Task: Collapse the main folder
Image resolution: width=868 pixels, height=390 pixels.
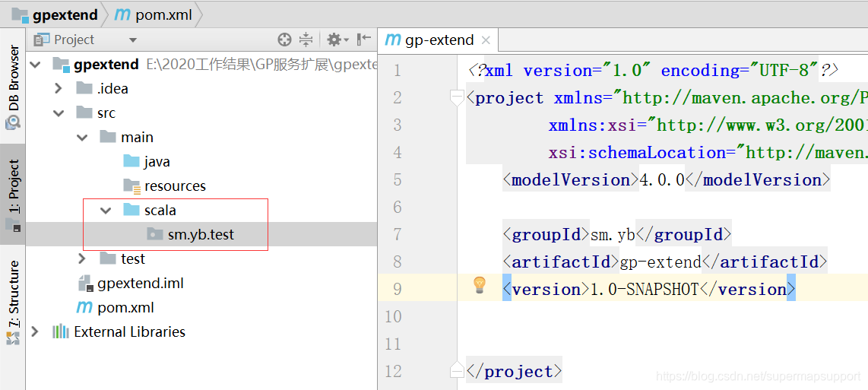Action: [83, 138]
